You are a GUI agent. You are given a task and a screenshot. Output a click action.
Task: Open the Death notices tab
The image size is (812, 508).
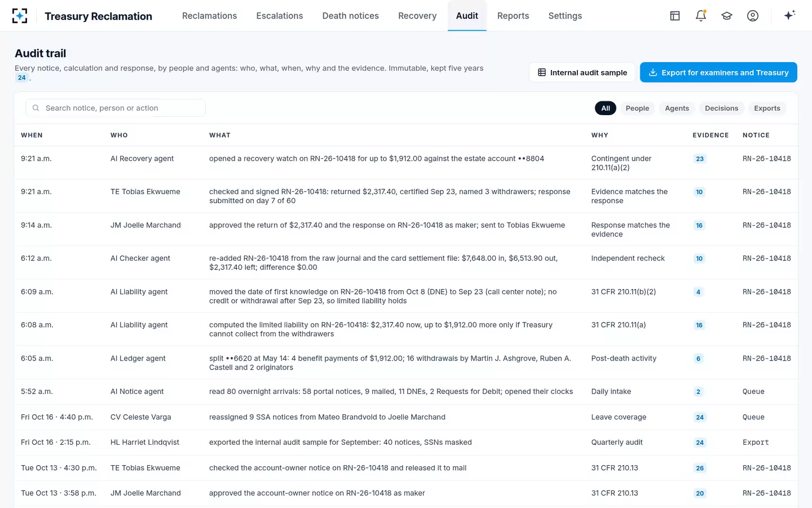(351, 16)
